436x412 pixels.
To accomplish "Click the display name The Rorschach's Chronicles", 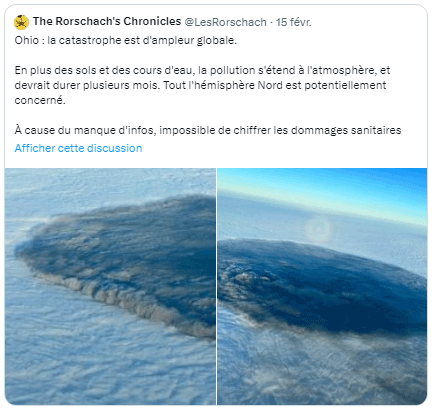I will [x=107, y=21].
